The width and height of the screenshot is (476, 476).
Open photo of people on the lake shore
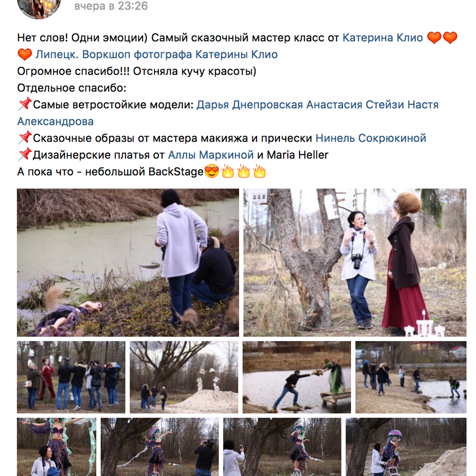tap(411, 377)
